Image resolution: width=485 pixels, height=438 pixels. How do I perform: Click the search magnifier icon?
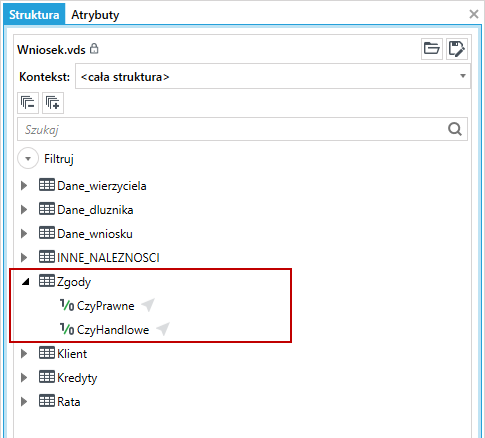pos(455,129)
